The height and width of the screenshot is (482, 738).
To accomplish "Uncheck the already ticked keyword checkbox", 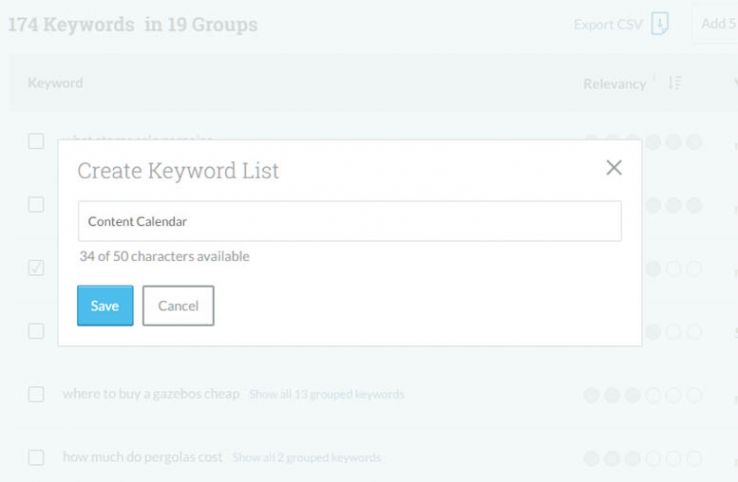I will point(36,268).
